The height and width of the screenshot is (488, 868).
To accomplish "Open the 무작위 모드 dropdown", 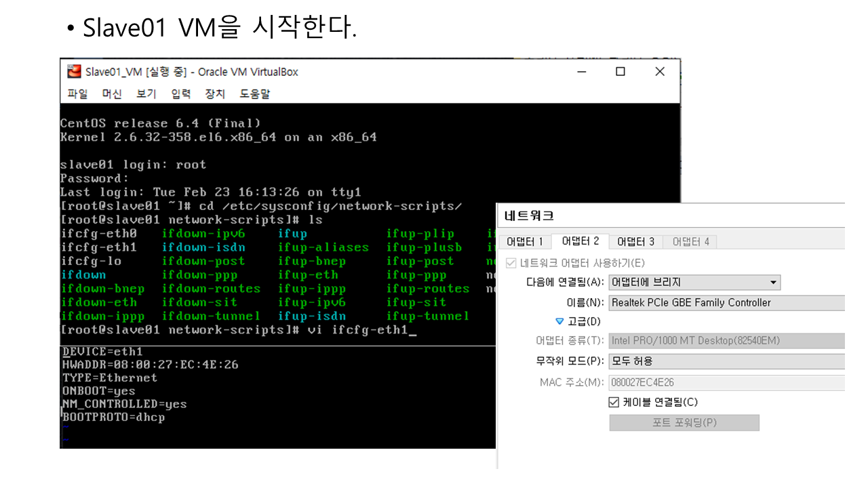I will [726, 361].
